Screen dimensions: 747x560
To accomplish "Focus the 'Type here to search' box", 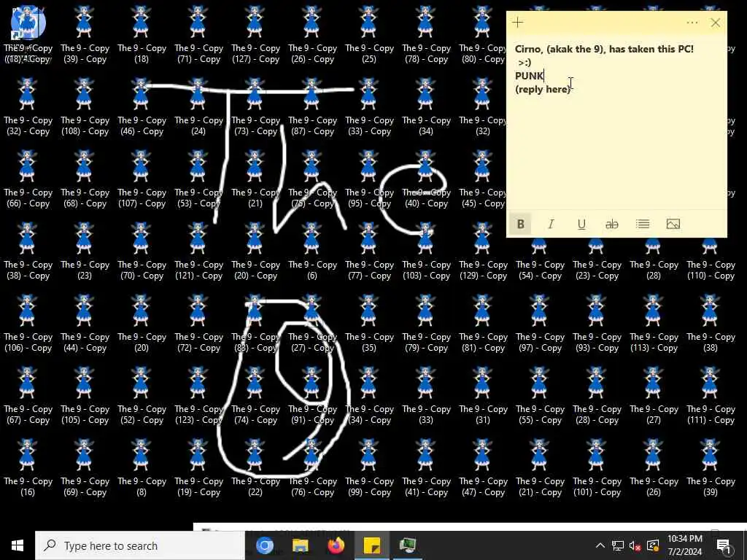I will 139,545.
